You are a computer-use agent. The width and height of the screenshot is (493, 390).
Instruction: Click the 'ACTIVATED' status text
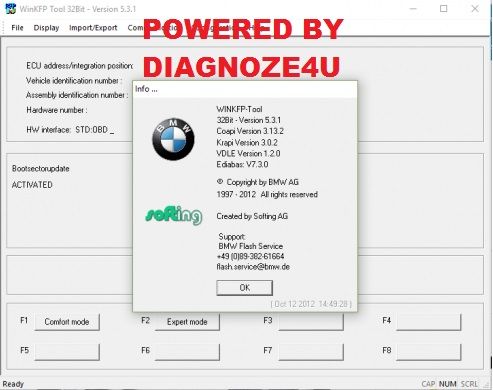pyautogui.click(x=32, y=185)
